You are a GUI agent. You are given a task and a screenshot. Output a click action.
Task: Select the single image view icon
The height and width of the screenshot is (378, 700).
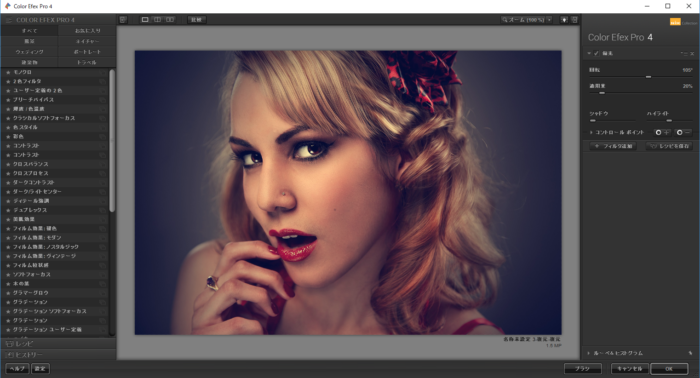145,20
